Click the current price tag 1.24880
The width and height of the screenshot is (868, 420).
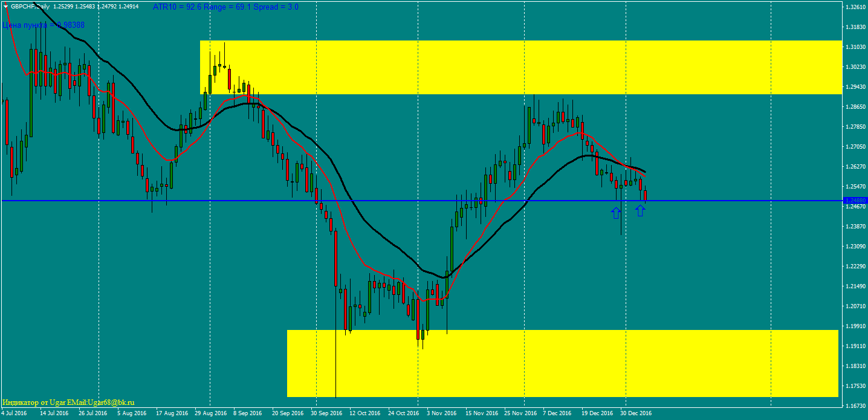point(855,200)
